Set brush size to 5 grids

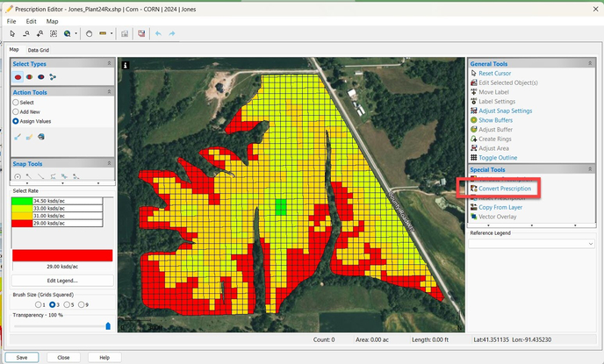click(66, 304)
